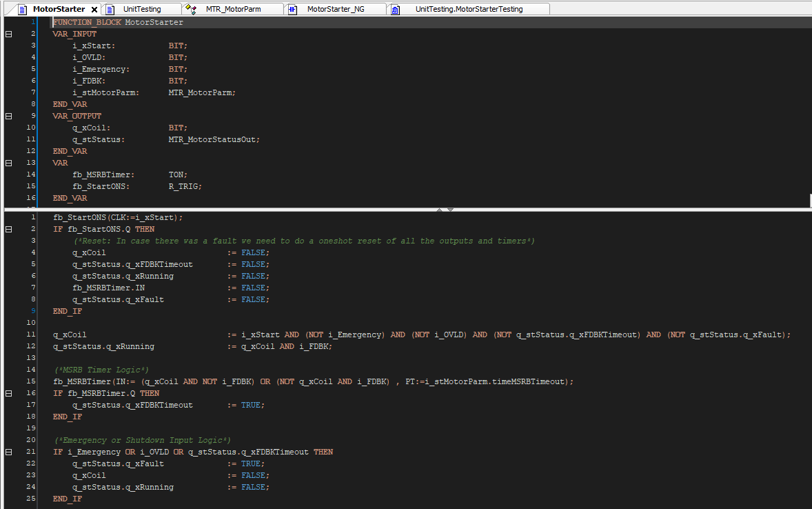Click the i_xStart: BIT declaration
This screenshot has width=812, height=509.
130,46
